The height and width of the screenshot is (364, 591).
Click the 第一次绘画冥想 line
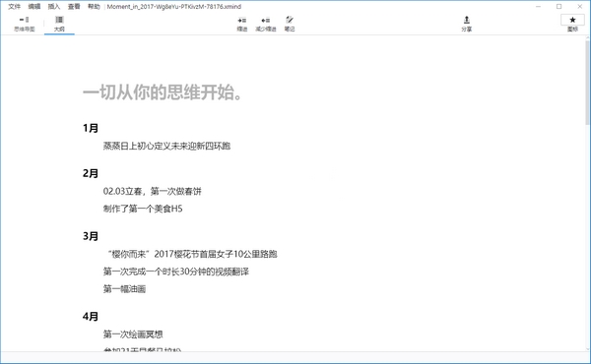pos(133,334)
